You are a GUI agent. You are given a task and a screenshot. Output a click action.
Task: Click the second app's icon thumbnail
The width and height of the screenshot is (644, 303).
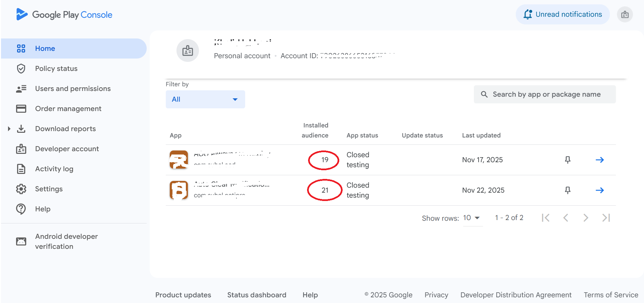[179, 190]
